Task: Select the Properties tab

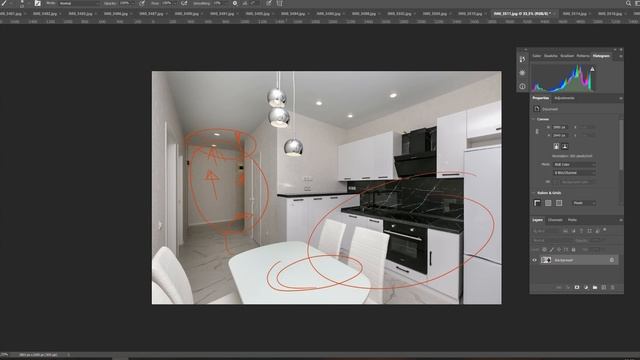Action: tap(540, 98)
